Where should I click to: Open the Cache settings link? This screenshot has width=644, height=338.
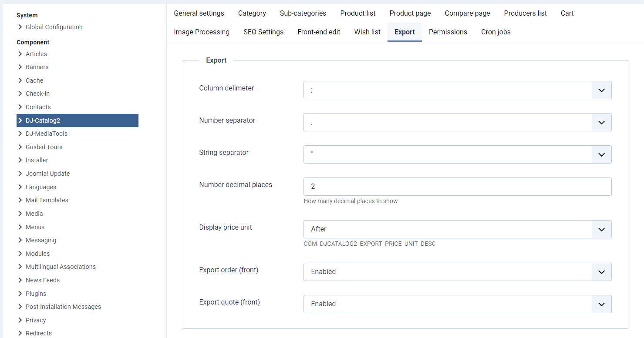tap(34, 80)
